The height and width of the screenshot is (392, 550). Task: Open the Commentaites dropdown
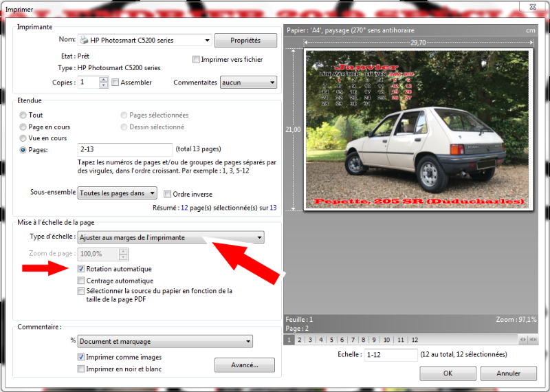click(x=272, y=83)
